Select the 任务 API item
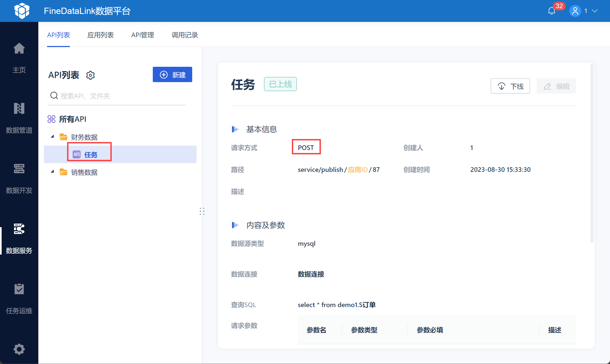610x364 pixels. point(120,154)
